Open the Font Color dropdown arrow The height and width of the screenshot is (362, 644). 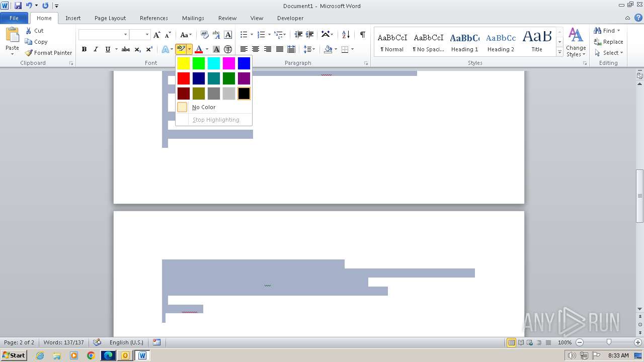tap(207, 49)
